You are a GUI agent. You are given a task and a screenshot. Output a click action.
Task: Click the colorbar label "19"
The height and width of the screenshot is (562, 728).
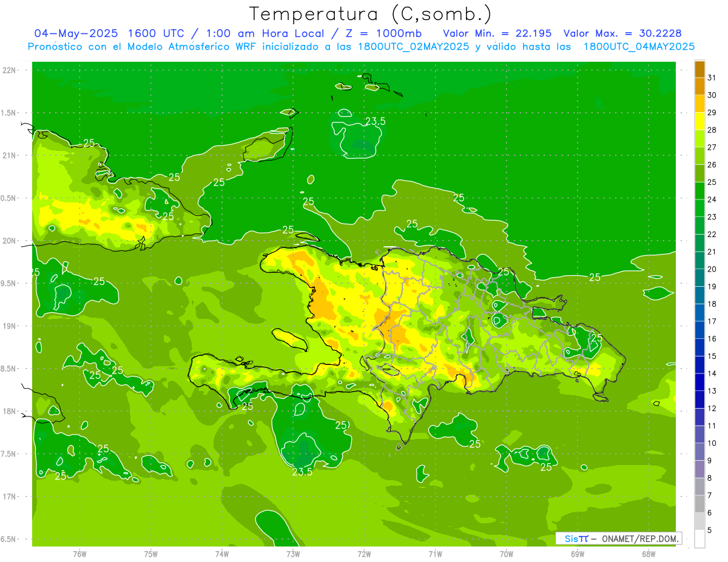712,286
